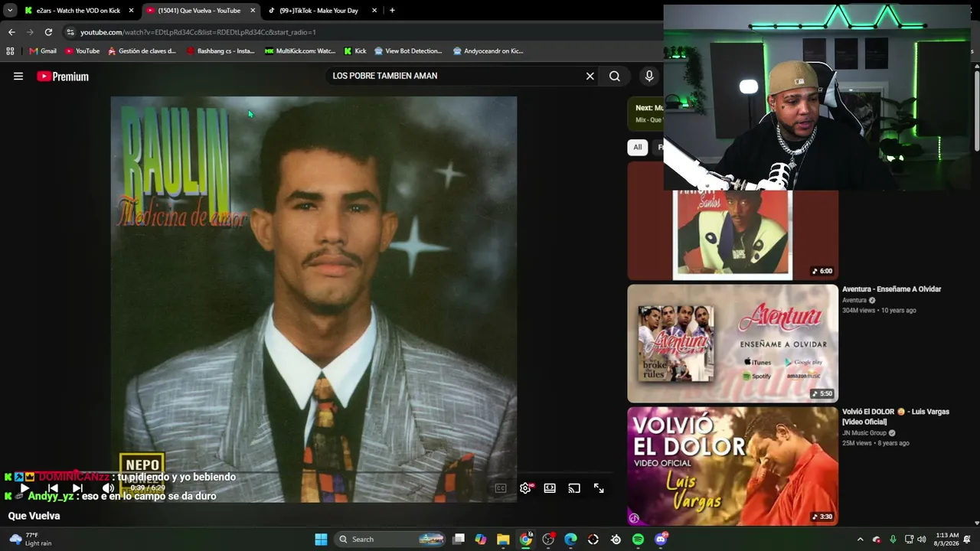
Task: Open the Volvió El Dolor video thumbnail
Action: click(x=733, y=466)
